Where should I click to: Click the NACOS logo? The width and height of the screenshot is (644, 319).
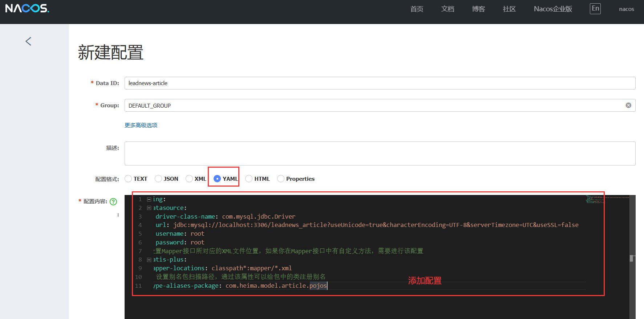(x=27, y=8)
